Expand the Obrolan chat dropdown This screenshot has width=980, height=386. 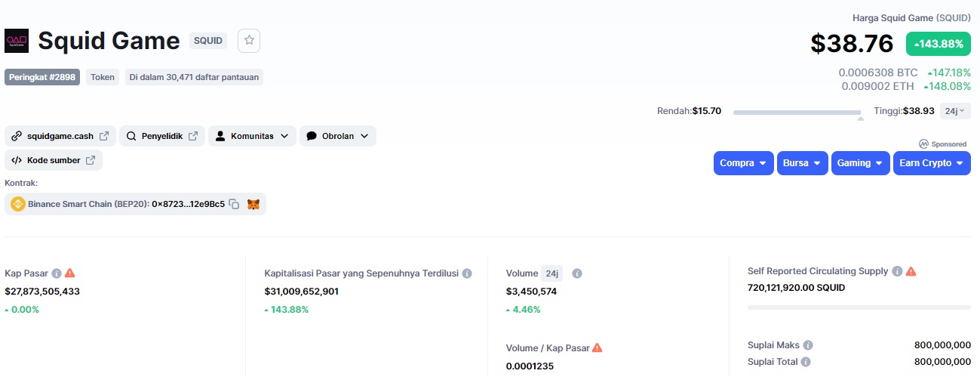(337, 136)
